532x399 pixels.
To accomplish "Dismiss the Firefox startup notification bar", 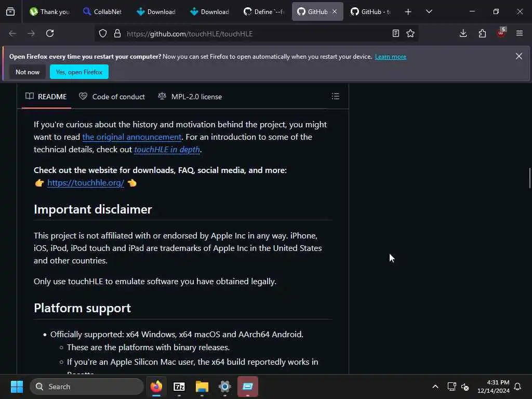I will 519,56.
